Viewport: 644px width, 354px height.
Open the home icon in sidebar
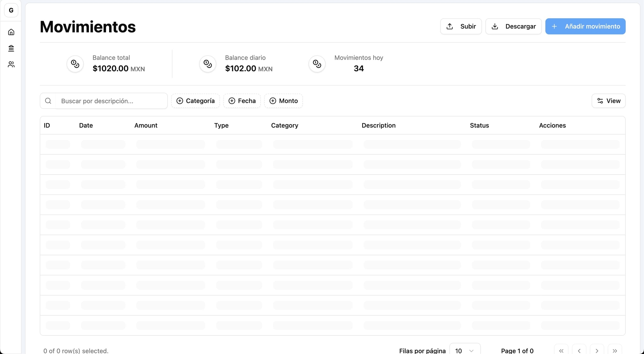click(x=11, y=32)
